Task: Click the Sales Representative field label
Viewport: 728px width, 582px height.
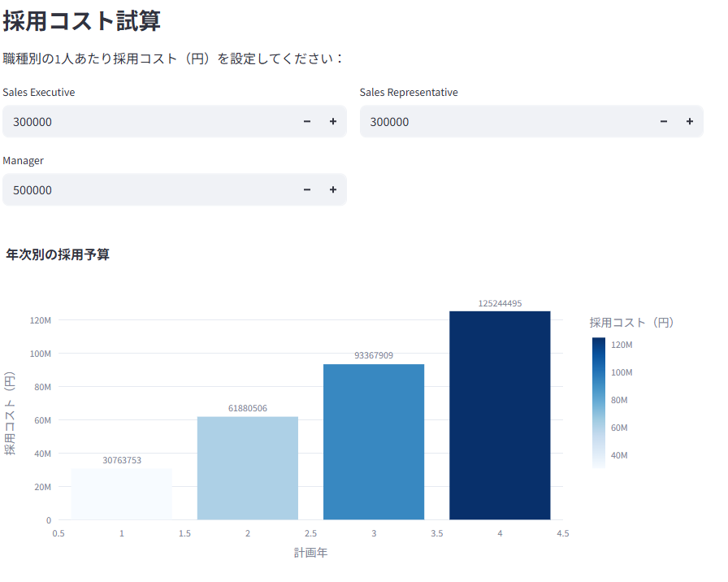Action: (x=409, y=93)
